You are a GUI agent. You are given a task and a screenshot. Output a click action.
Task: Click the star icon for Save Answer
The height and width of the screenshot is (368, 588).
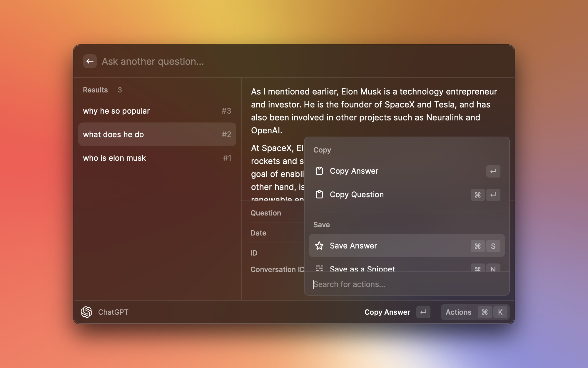(x=319, y=246)
